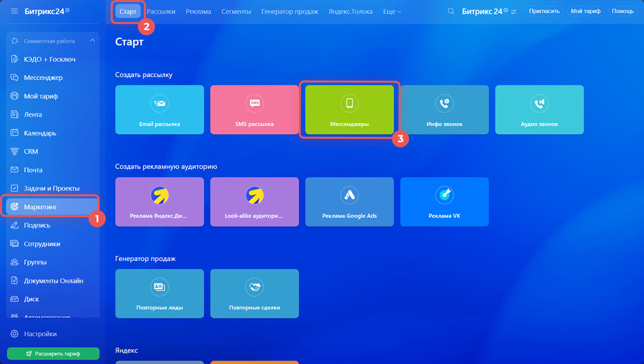This screenshot has width=644, height=364.
Task: Open the sliders settings icon beside header Битрикс24
Action: 514,11
